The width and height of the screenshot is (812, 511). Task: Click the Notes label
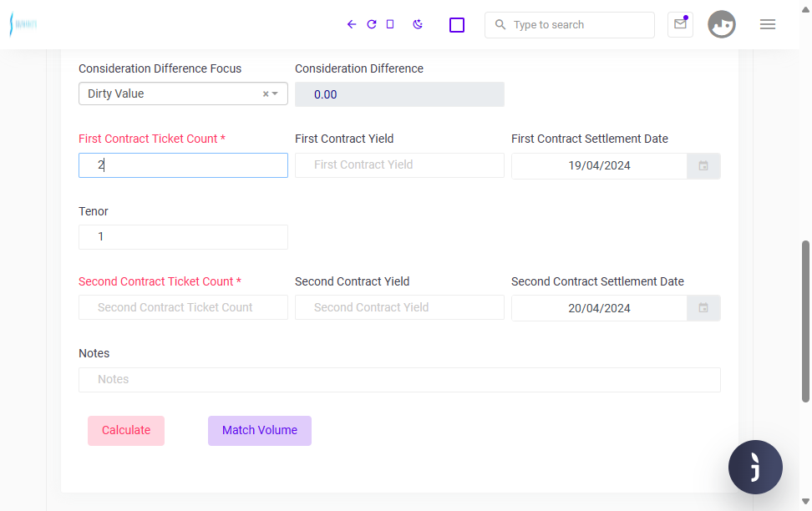click(94, 353)
